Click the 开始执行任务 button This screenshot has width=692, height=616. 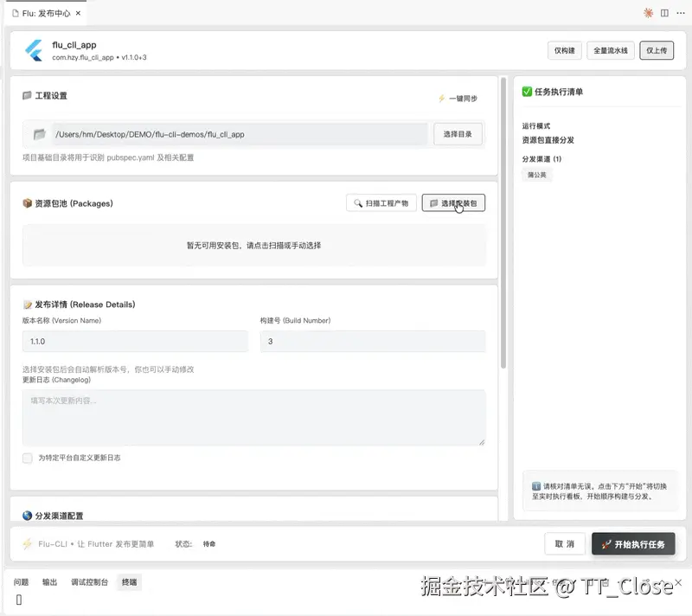coord(633,543)
